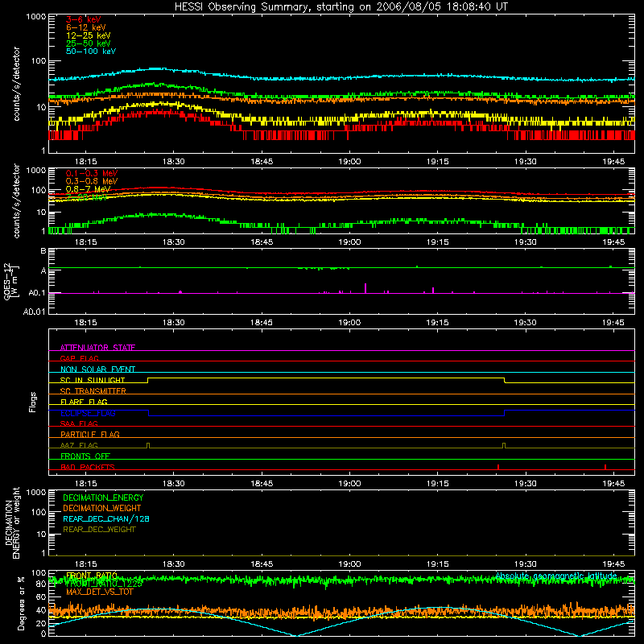Click the SC_TRANSMITTER flag label
The width and height of the screenshot is (644, 644).
93,391
